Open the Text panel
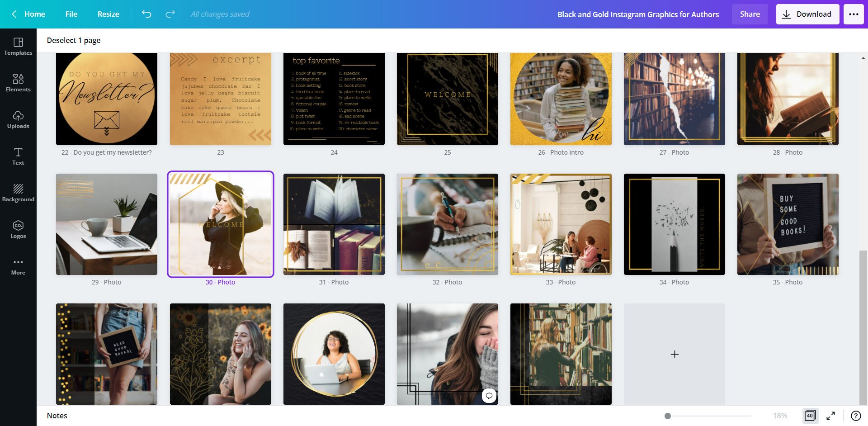Image resolution: width=868 pixels, height=426 pixels. [18, 156]
